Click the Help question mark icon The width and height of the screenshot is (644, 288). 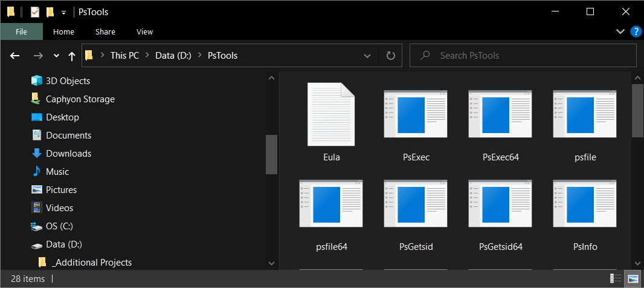click(x=635, y=31)
